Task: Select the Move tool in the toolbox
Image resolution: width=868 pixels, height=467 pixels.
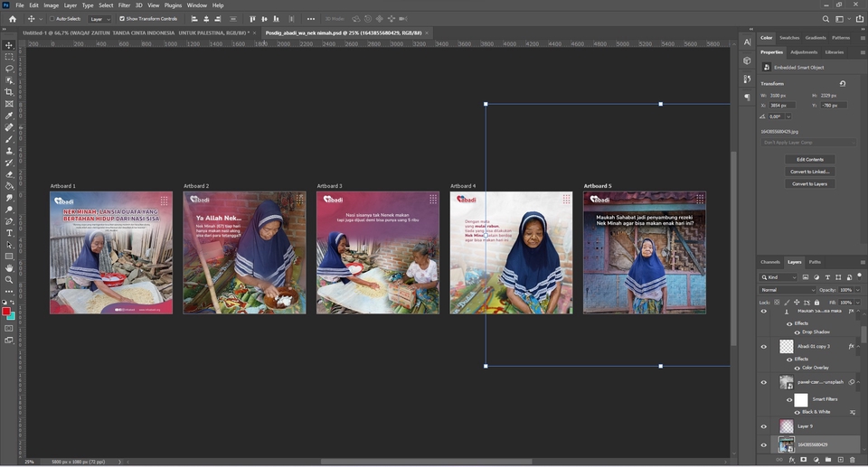Action: coord(9,45)
